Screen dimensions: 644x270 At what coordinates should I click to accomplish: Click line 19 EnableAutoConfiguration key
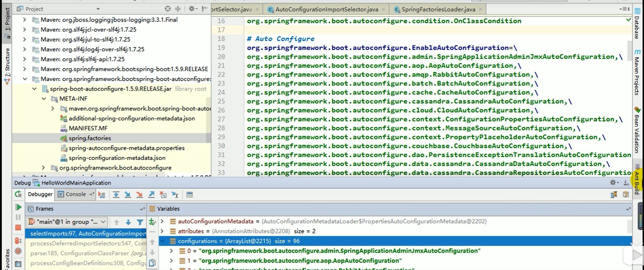pos(378,48)
